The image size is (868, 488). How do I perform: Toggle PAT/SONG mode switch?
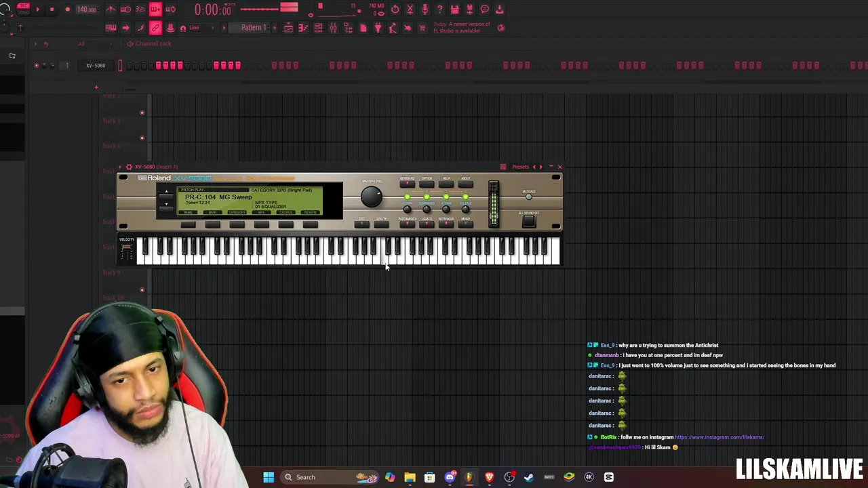point(24,9)
